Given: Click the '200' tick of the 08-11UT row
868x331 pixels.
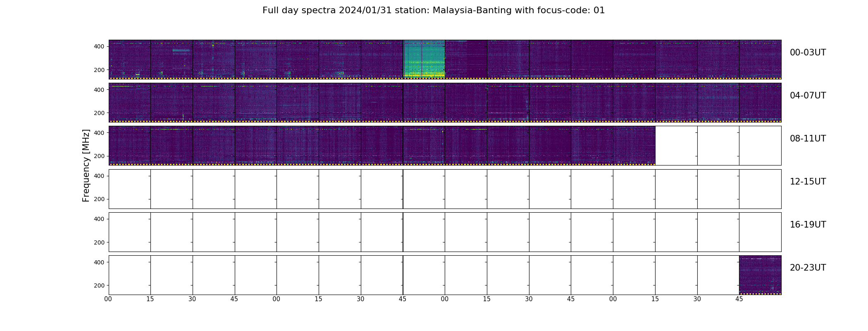Looking at the screenshot, I should (99, 156).
